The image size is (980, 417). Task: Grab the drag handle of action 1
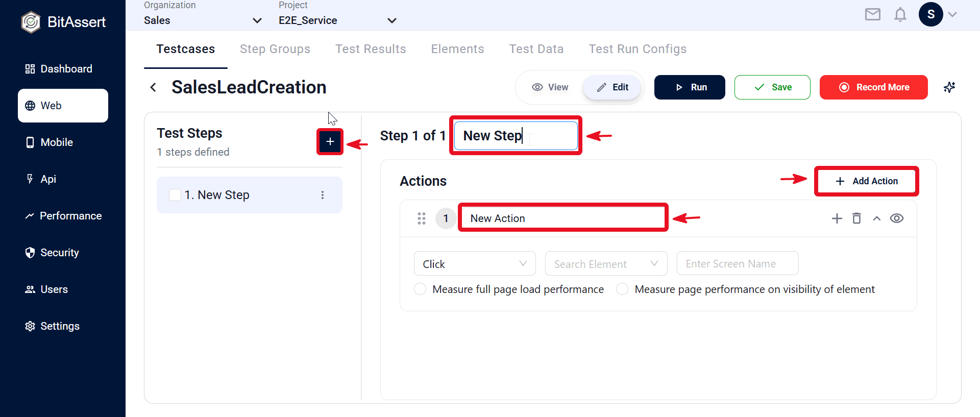[422, 218]
